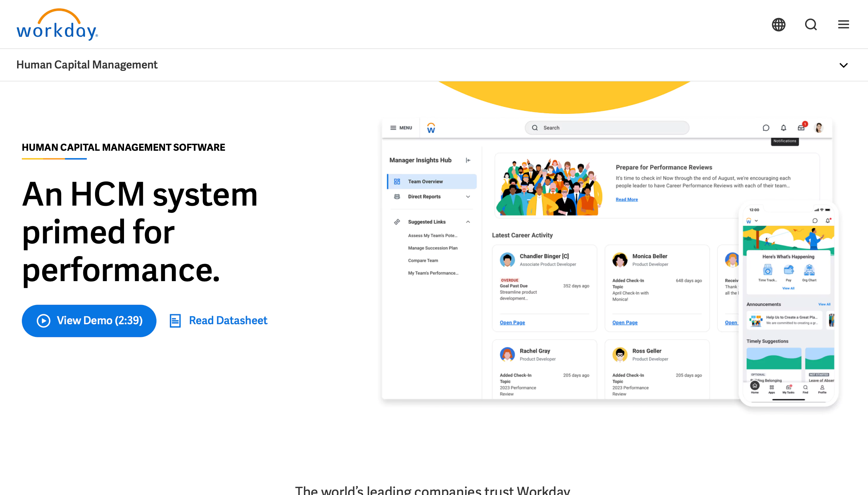This screenshot has width=868, height=495.
Task: Click the notifications bell icon
Action: (x=783, y=128)
